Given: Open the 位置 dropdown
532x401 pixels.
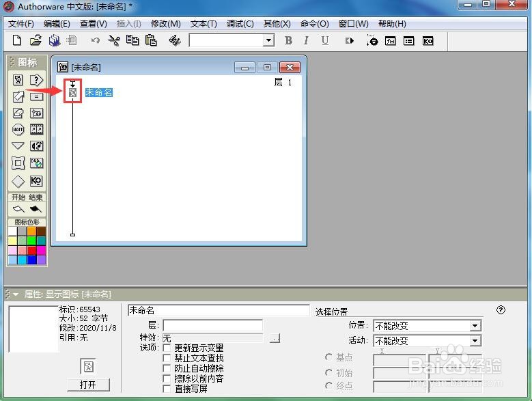Looking at the screenshot, I should (x=475, y=326).
